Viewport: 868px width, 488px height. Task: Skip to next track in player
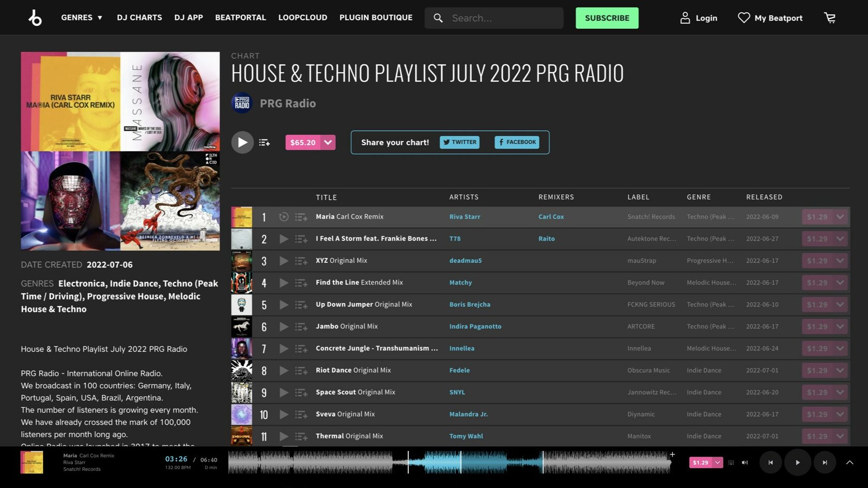tap(825, 463)
